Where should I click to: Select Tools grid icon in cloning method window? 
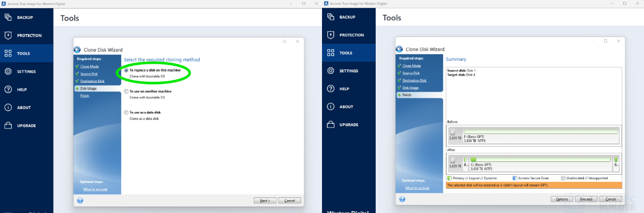click(8, 53)
